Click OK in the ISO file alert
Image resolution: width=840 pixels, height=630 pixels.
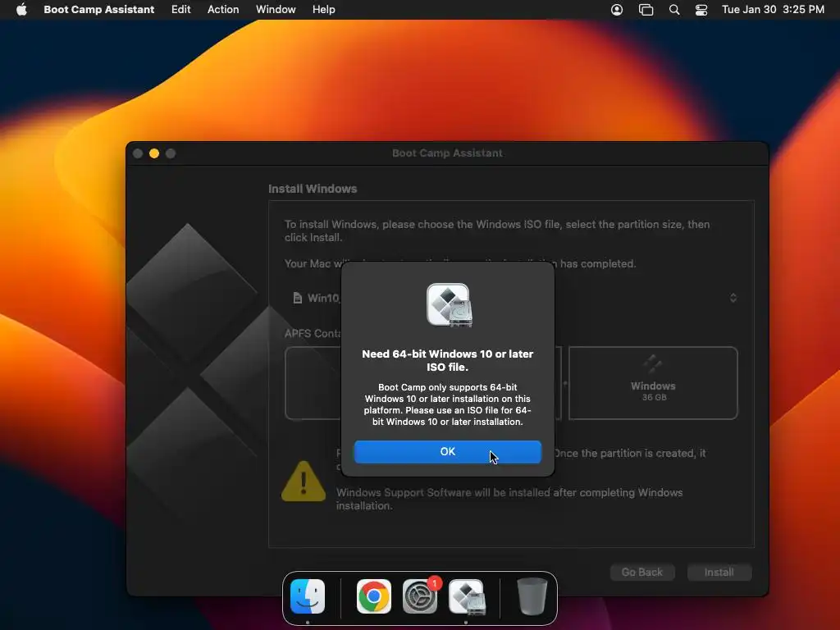(x=447, y=452)
